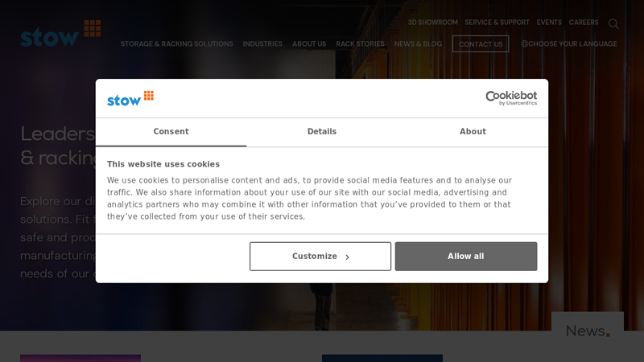644x362 pixels.
Task: Click the stow logo inside cookie dialog
Action: click(x=130, y=98)
